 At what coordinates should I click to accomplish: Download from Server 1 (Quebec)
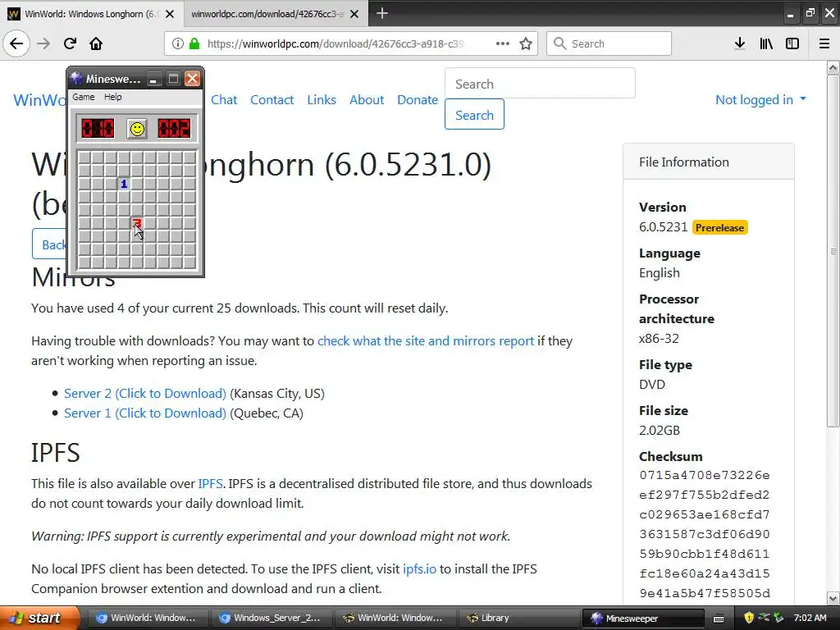point(145,413)
